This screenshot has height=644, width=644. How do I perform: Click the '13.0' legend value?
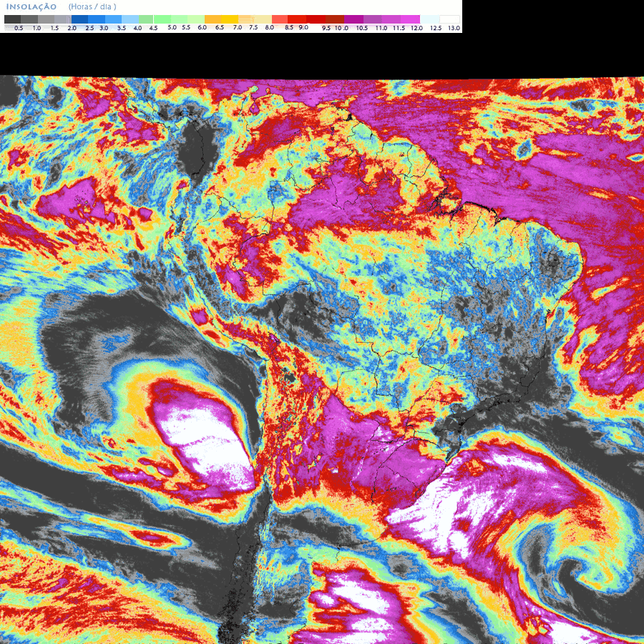pyautogui.click(x=454, y=28)
